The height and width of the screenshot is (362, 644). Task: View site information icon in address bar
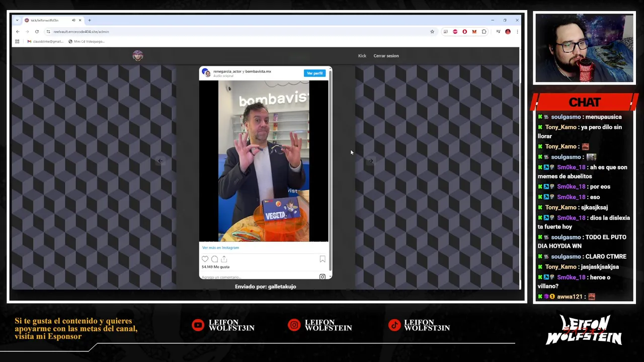[x=48, y=32]
